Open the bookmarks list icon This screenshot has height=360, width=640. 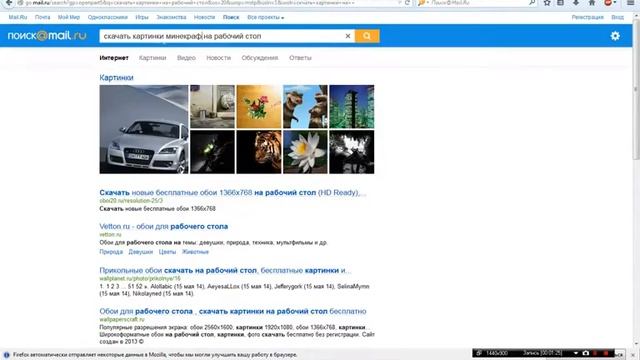tap(561, 2)
